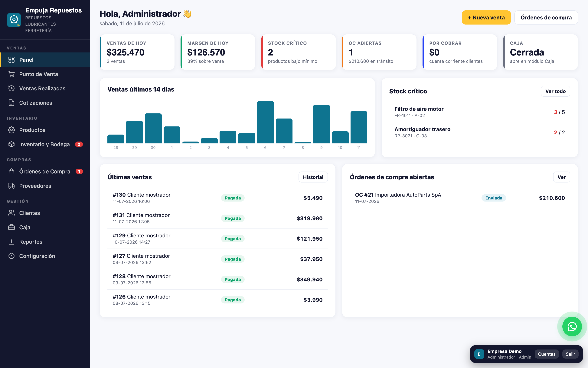Click the Cuentas button

[x=547, y=354]
